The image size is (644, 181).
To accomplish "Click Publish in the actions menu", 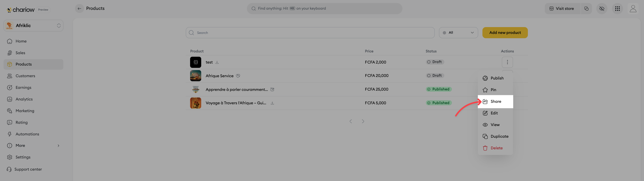I will coord(497,78).
